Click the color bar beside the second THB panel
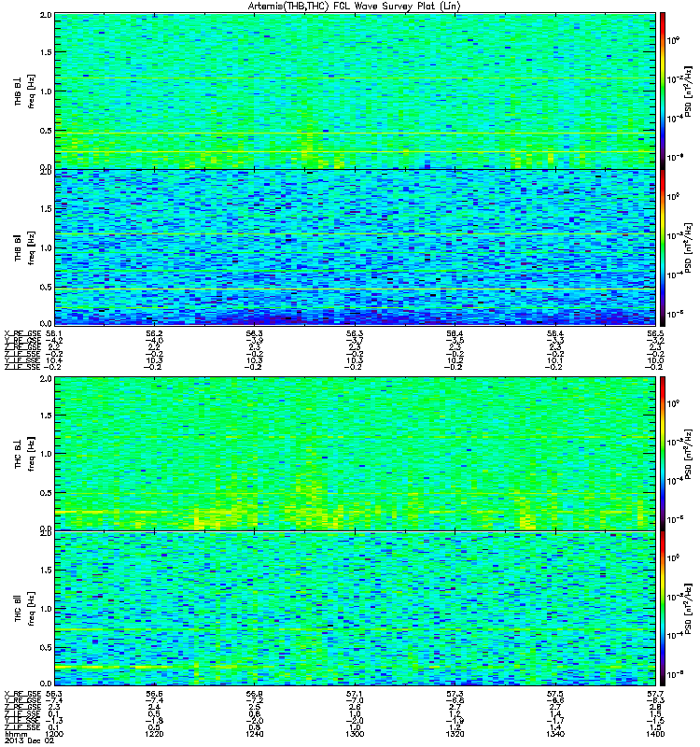The image size is (700, 747). (662, 247)
